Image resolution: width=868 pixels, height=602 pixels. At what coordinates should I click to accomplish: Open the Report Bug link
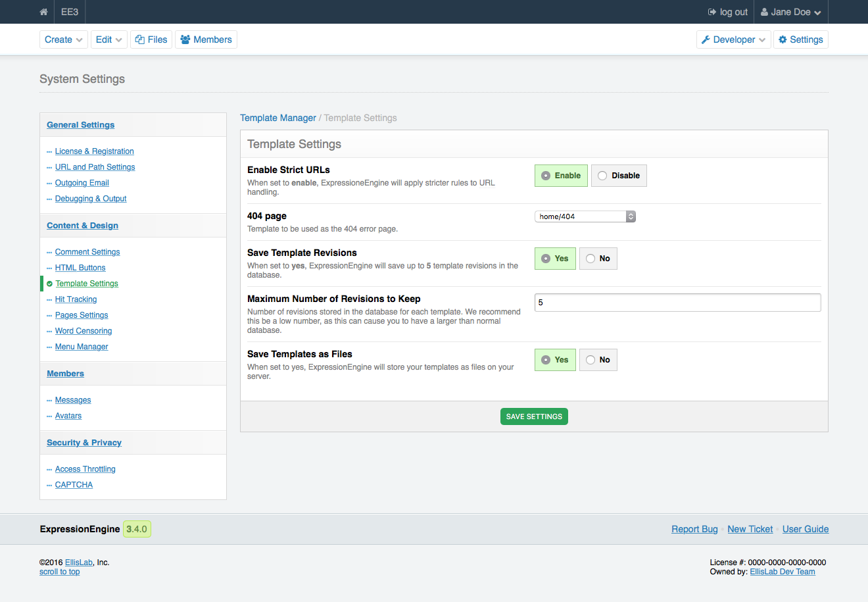pos(694,529)
